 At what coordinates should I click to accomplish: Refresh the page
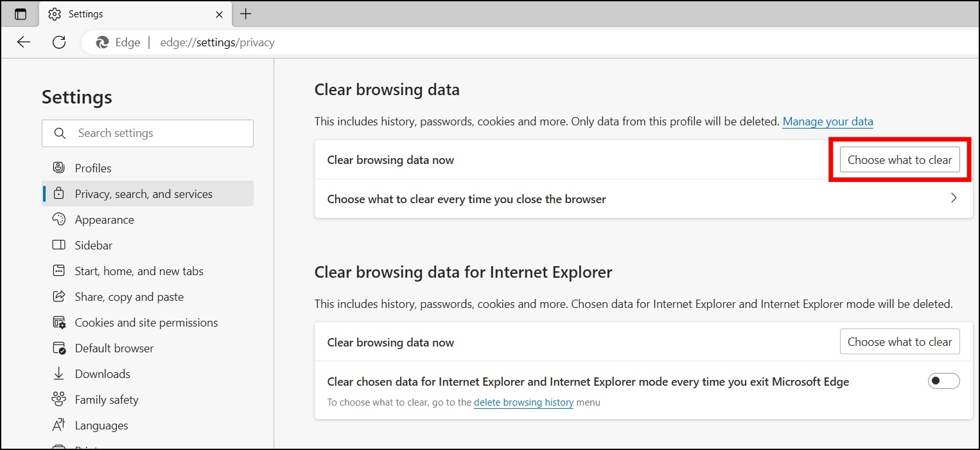click(x=59, y=42)
